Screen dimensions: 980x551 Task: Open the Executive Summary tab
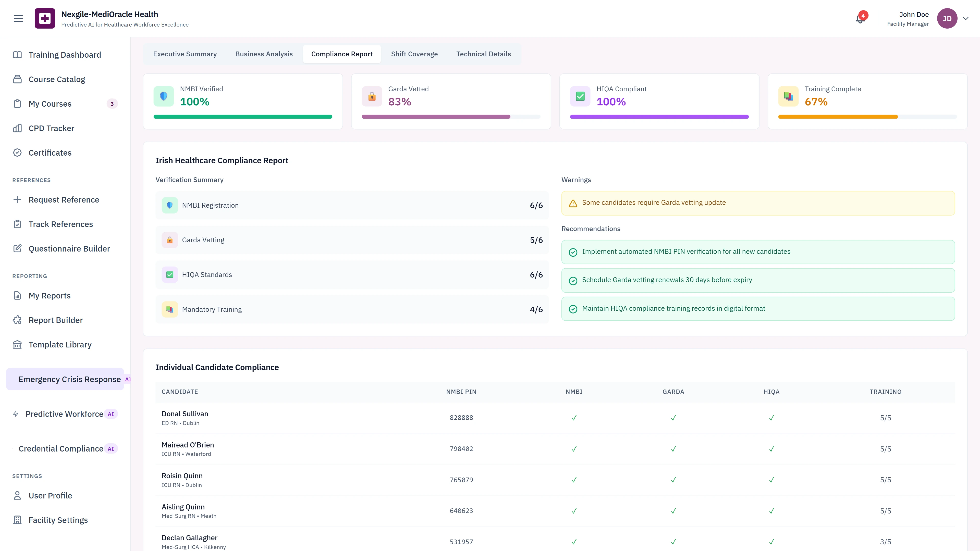(x=185, y=54)
